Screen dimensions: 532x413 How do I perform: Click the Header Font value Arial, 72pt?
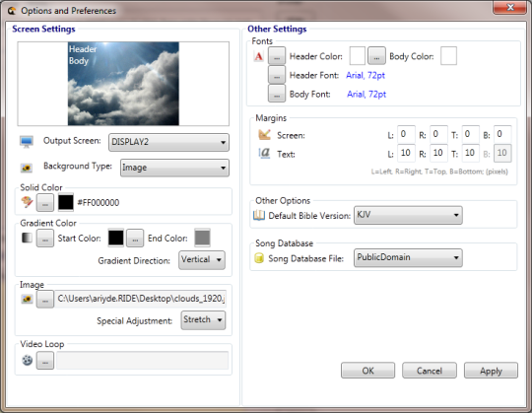pyautogui.click(x=366, y=75)
